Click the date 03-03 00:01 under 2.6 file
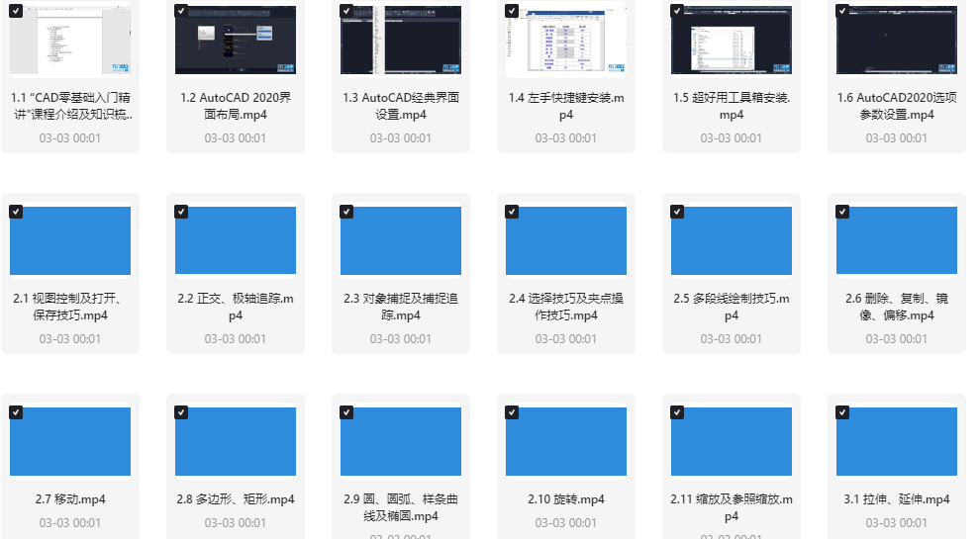980x539 pixels. [897, 339]
